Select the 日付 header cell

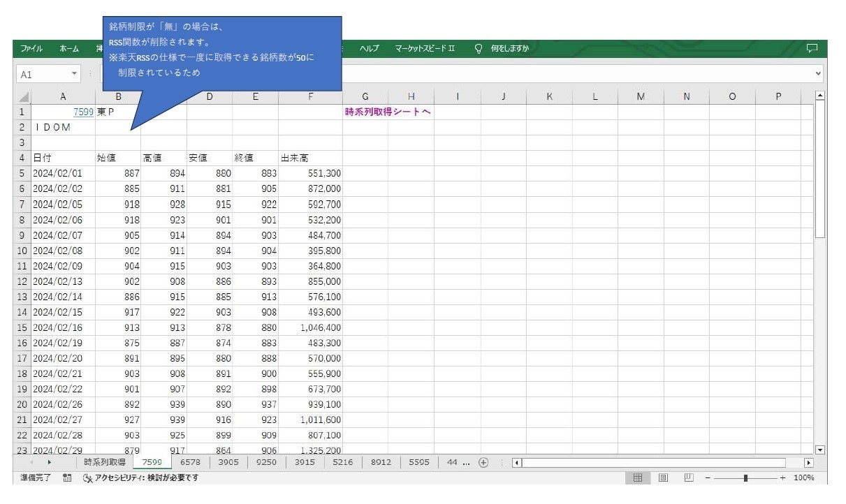click(x=63, y=158)
